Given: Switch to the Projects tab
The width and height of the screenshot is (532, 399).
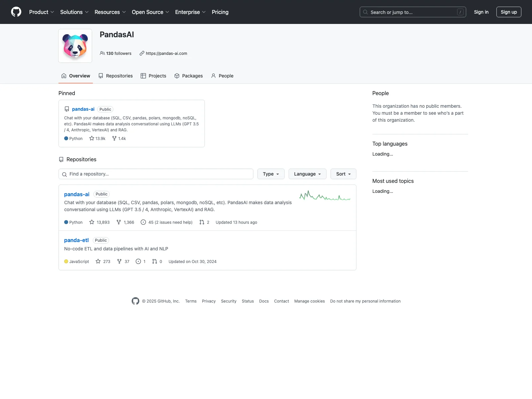Looking at the screenshot, I should tap(153, 76).
